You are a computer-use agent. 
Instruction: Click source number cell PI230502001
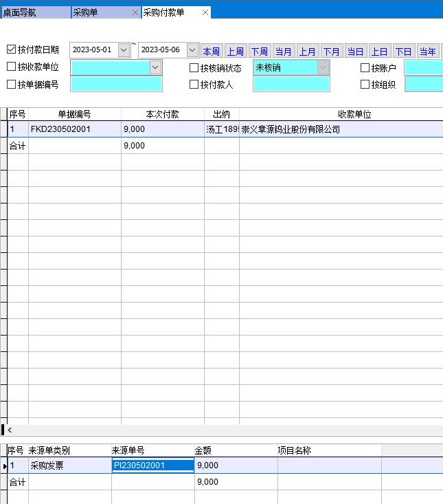(x=152, y=465)
